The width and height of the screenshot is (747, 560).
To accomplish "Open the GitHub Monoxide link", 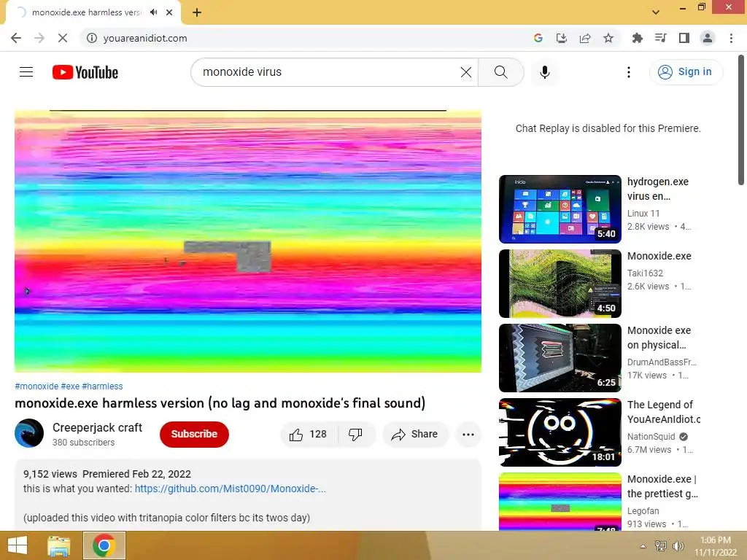I will [230, 489].
